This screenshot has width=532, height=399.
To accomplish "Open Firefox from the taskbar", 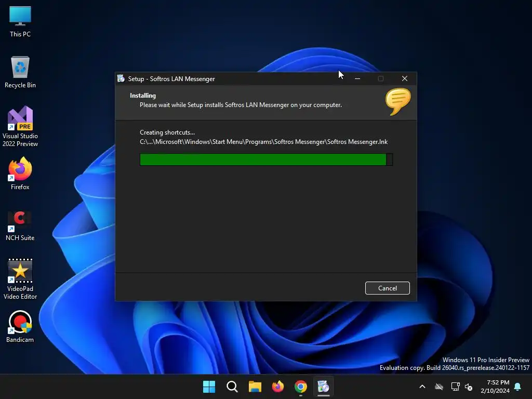I will tap(278, 387).
